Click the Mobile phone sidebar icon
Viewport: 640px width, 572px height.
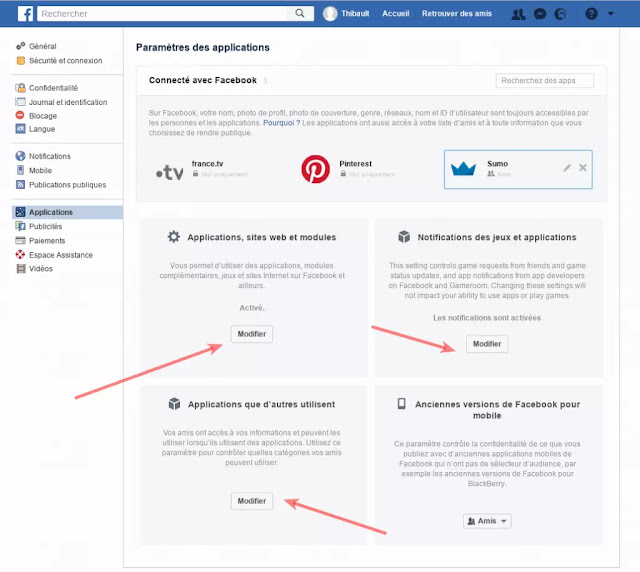click(x=20, y=170)
